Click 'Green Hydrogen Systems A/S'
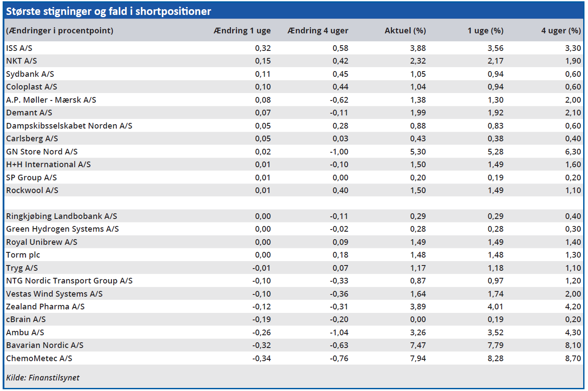Screen dimensions: 588x391 tap(62, 229)
